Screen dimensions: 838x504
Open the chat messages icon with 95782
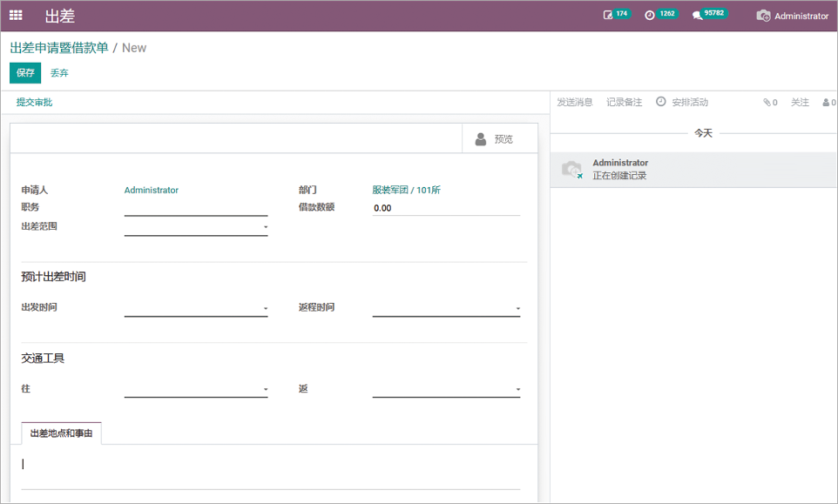coord(697,16)
